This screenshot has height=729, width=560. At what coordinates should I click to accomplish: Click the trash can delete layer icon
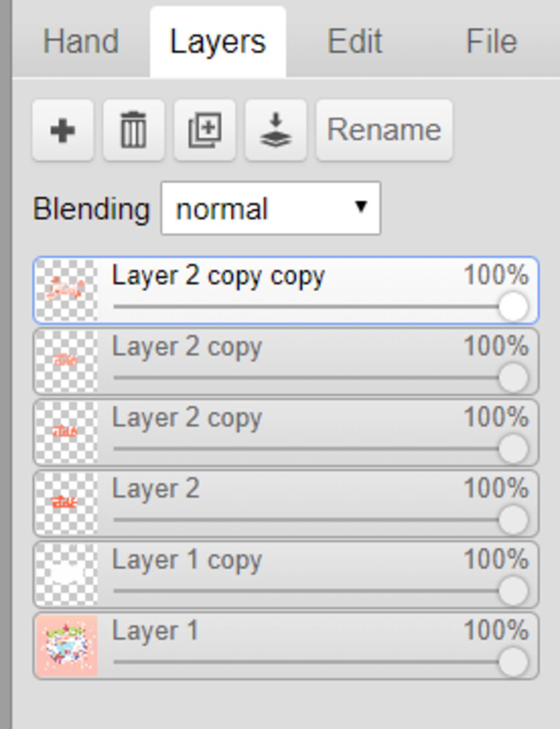point(133,130)
